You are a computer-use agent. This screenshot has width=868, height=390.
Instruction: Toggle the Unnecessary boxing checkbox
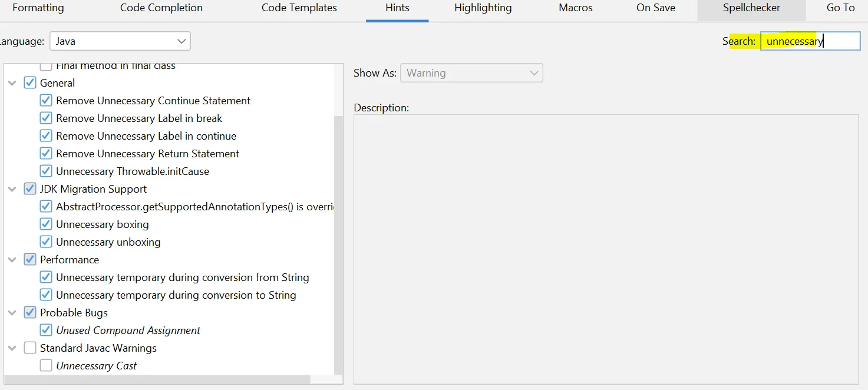46,224
